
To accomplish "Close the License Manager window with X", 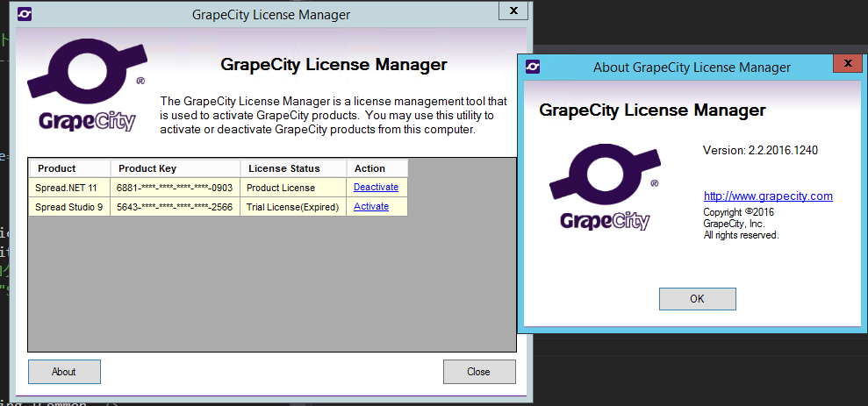I will click(x=513, y=10).
